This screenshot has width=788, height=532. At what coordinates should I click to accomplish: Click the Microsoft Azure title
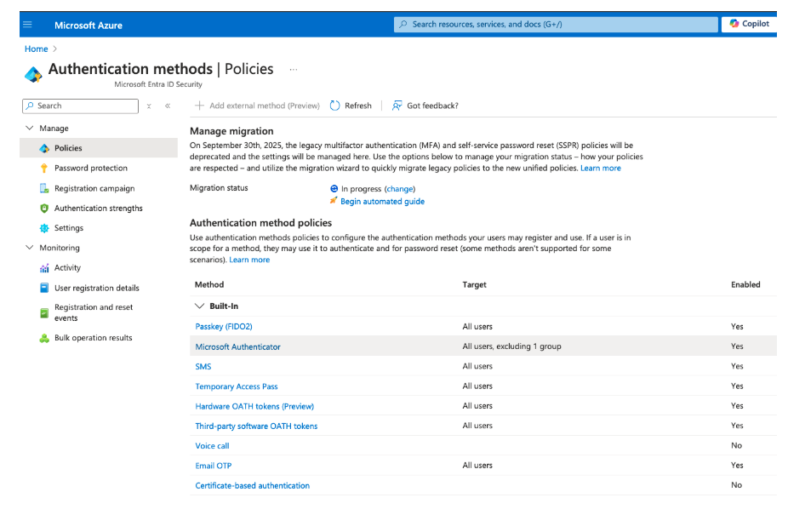coord(89,26)
